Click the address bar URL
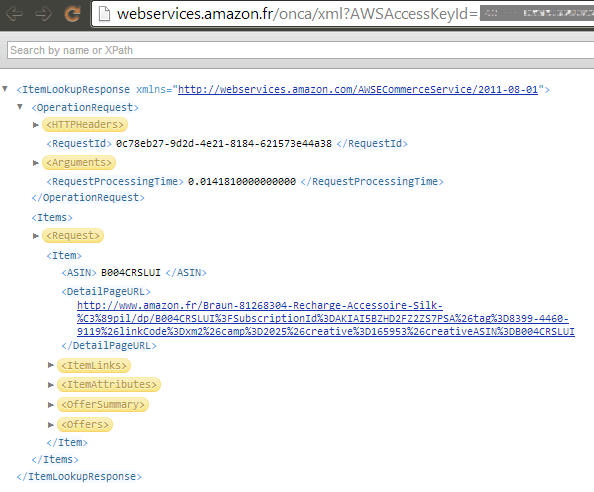The width and height of the screenshot is (594, 492). click(x=297, y=14)
